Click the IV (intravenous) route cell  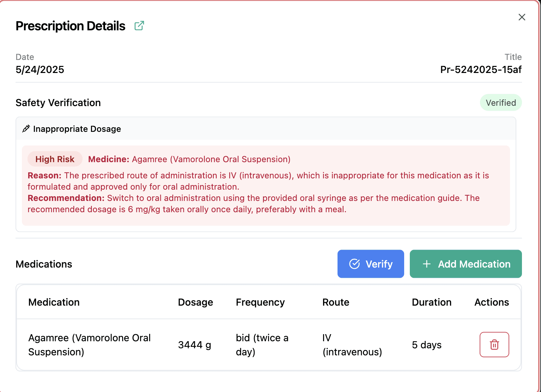[x=352, y=345]
